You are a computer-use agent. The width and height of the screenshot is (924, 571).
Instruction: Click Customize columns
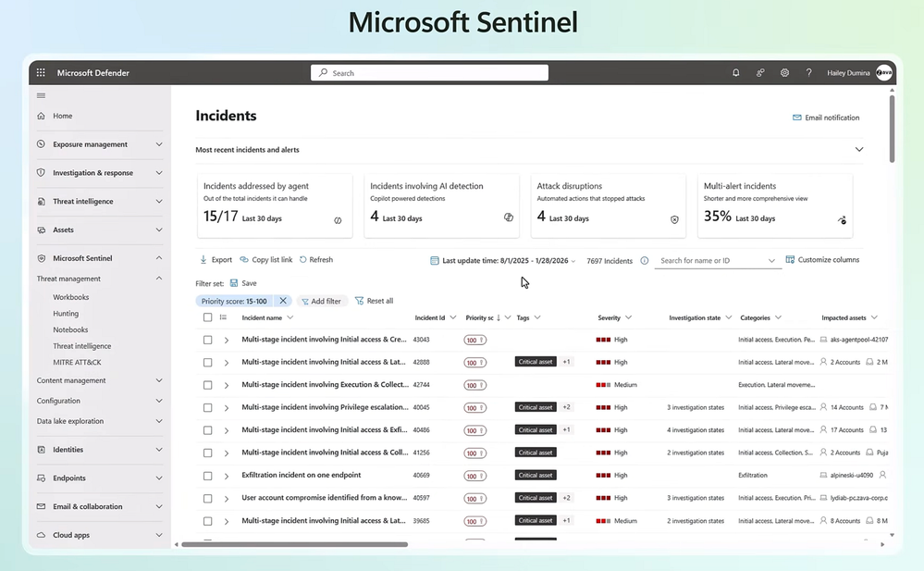(x=822, y=260)
